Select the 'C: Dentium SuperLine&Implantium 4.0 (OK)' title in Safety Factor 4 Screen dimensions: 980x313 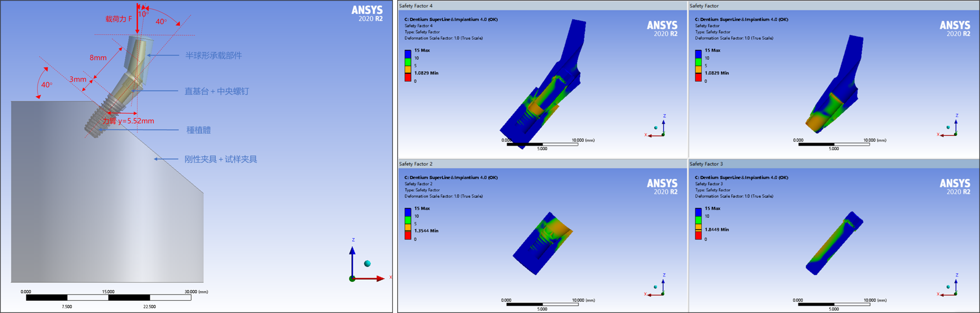click(x=451, y=20)
